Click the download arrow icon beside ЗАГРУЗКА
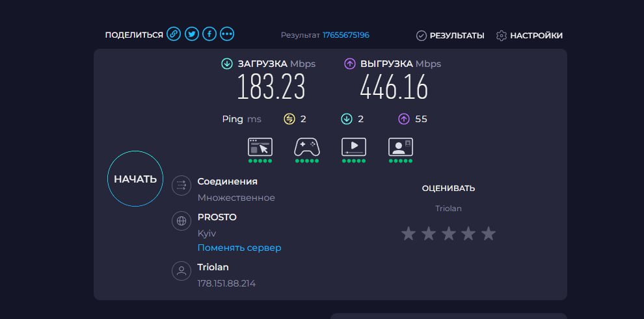 coord(227,64)
